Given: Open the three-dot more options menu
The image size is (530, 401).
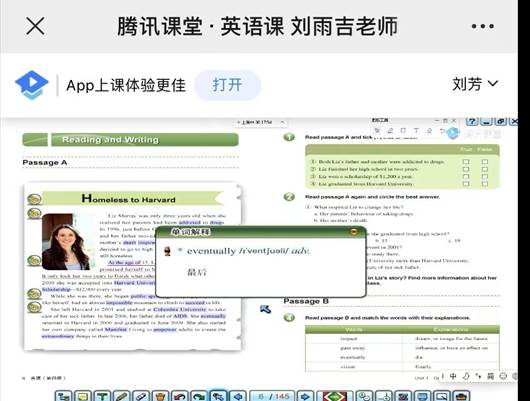Looking at the screenshot, I should tap(483, 26).
